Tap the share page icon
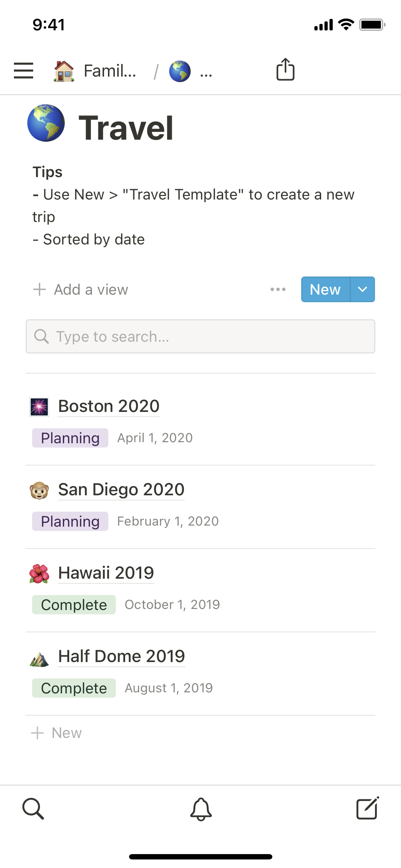 coord(285,69)
